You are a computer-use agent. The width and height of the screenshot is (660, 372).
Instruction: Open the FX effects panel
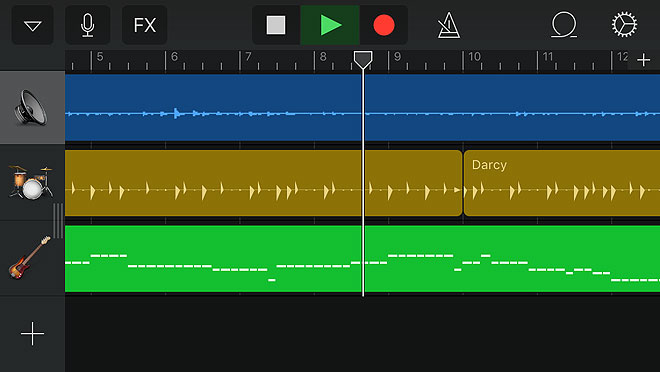(144, 25)
